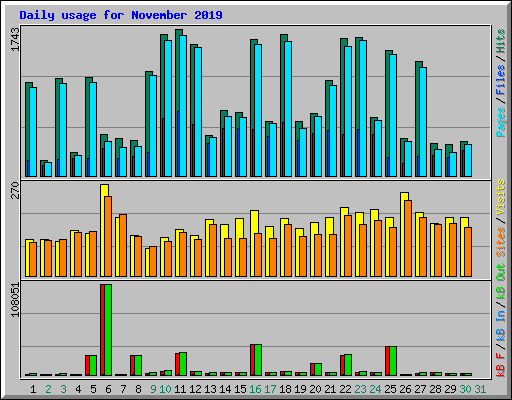Click day 29 on the x-axis
512x400 pixels.
(x=450, y=389)
